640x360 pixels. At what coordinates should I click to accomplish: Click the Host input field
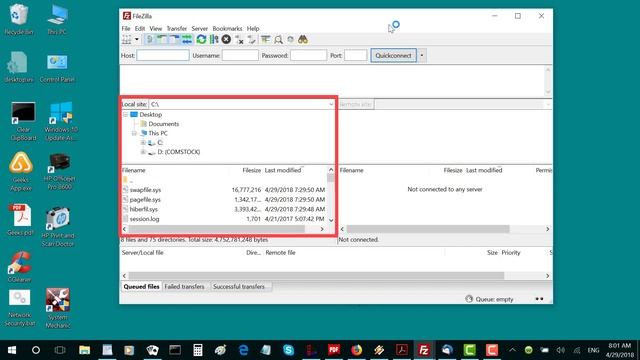[x=163, y=56]
